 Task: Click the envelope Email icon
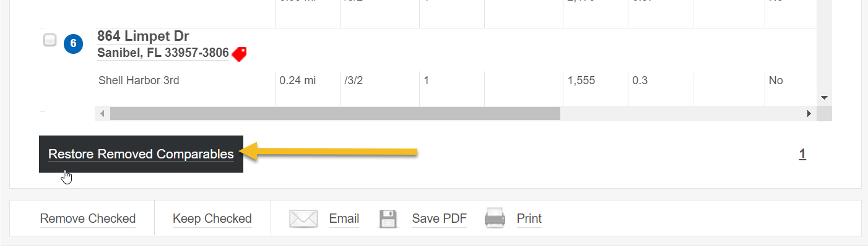[303, 218]
